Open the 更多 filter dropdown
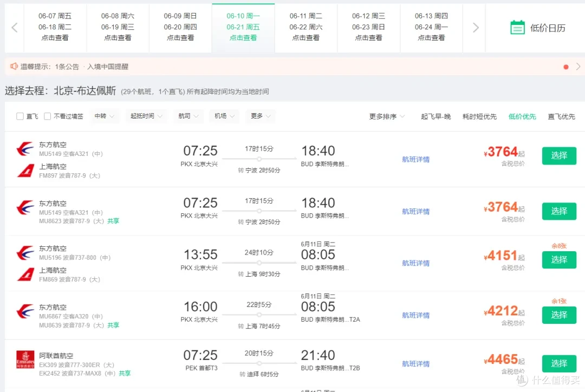Screen dimensions: 585x392 coord(261,116)
